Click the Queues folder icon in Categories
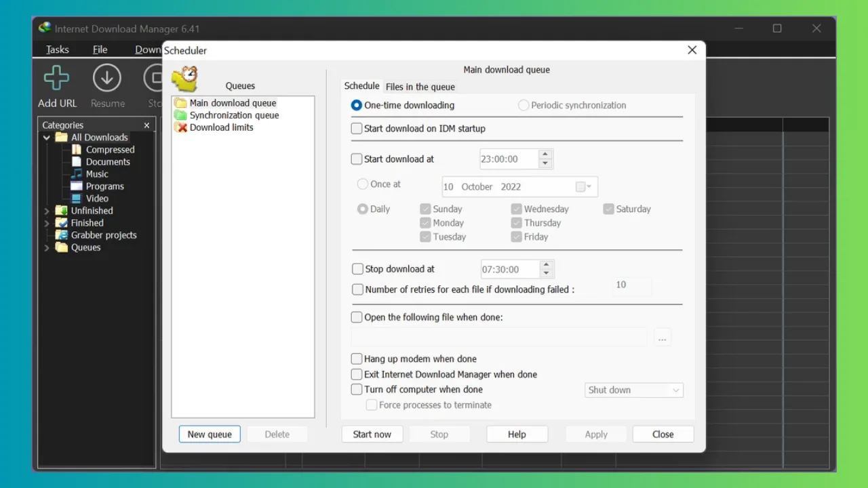868x488 pixels. coord(62,247)
